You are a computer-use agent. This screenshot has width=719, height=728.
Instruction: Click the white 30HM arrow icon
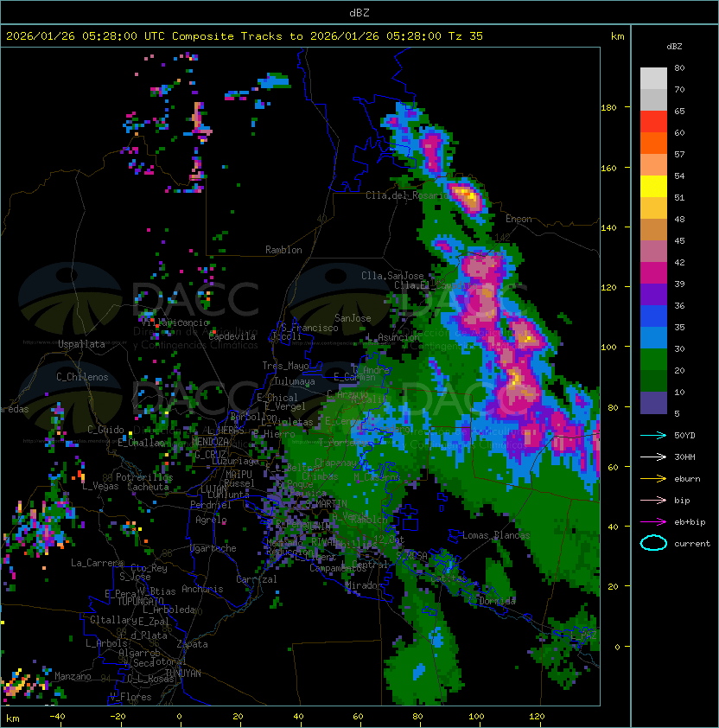pos(653,457)
